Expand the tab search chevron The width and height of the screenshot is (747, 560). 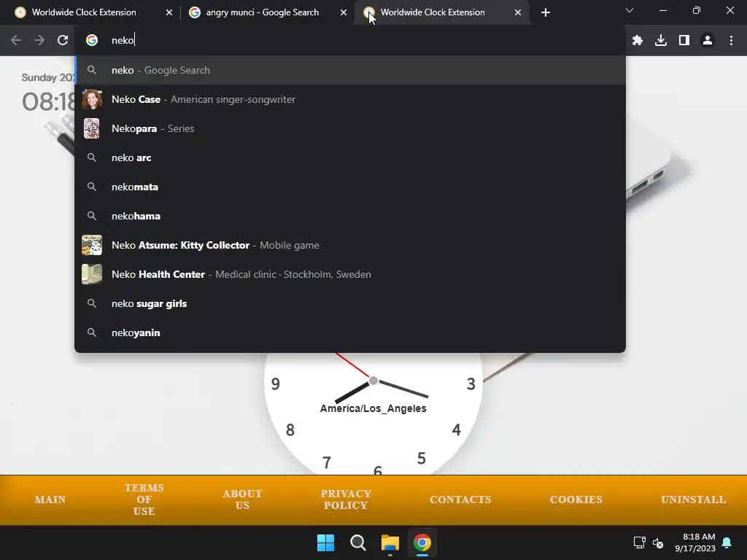click(x=630, y=10)
